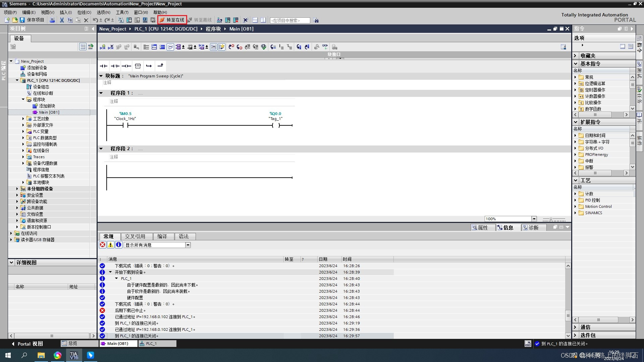Toggle information messages filter button
This screenshot has height=362, width=644.
tap(118, 245)
